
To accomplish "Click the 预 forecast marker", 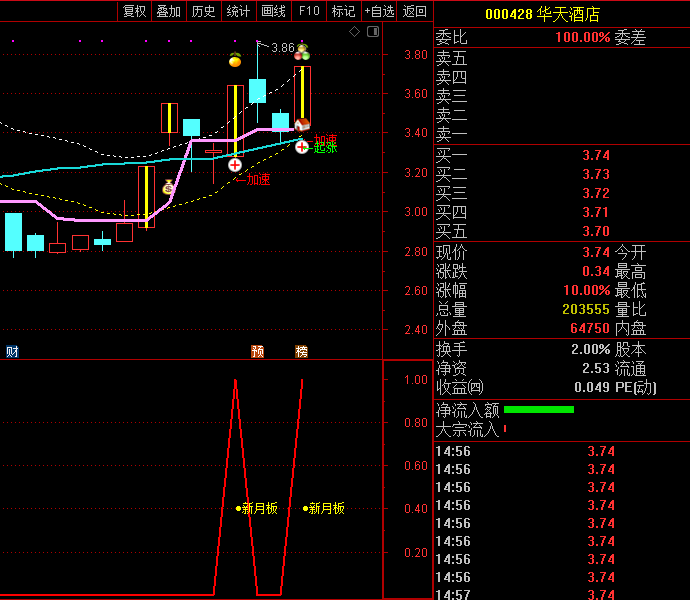I will point(257,351).
